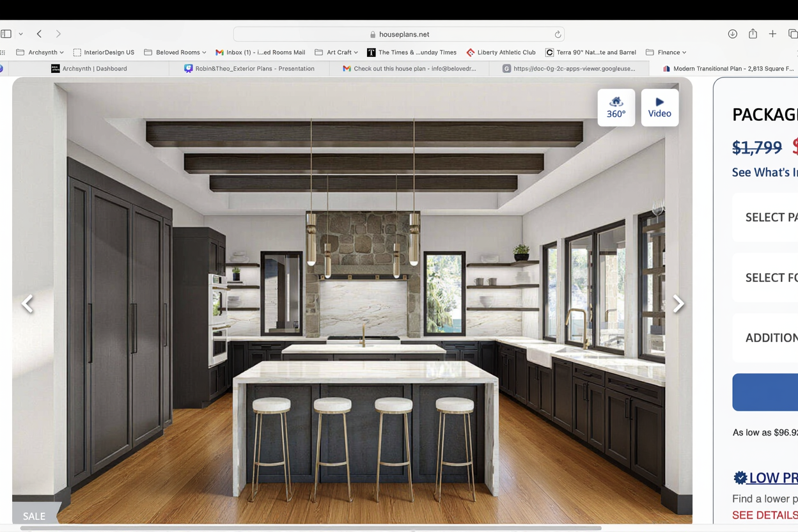Viewport: 798px width, 532px height.
Task: Show next photo with right arrow
Action: point(678,304)
